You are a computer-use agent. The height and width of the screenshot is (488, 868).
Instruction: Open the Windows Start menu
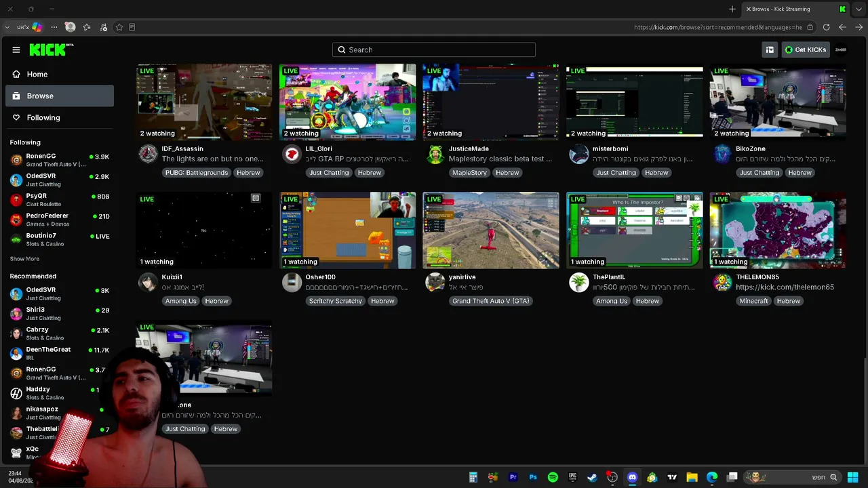(x=853, y=477)
